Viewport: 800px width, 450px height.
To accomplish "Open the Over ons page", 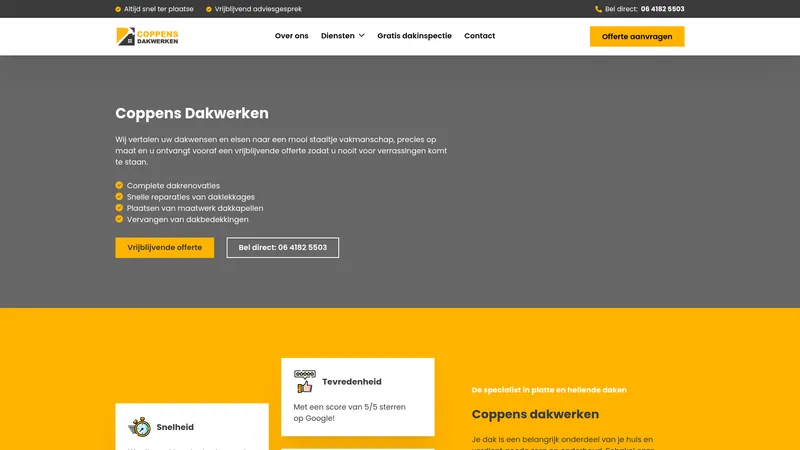I will 291,36.
